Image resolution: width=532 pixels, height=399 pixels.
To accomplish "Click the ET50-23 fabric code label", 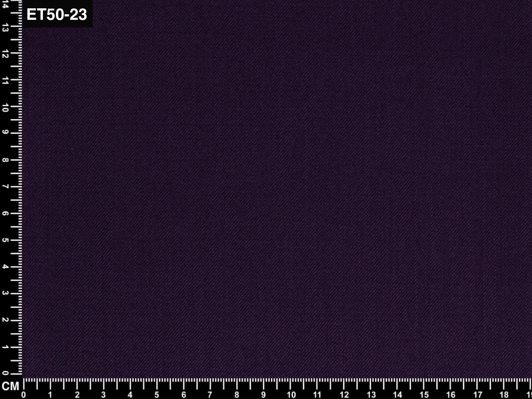I will click(x=57, y=14).
